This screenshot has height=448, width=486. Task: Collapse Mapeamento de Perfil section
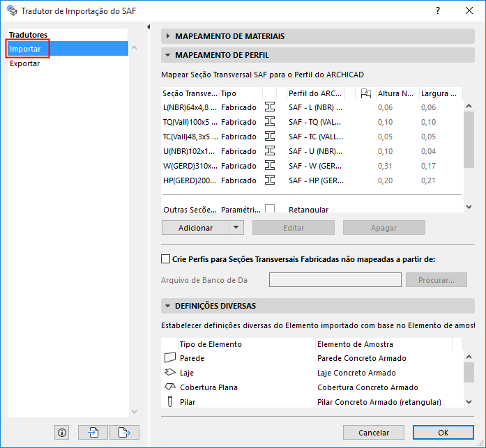point(167,55)
